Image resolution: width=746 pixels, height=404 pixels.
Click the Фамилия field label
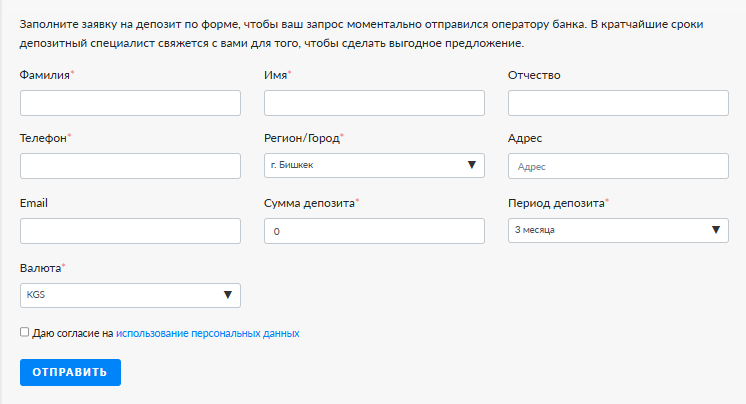click(x=45, y=75)
